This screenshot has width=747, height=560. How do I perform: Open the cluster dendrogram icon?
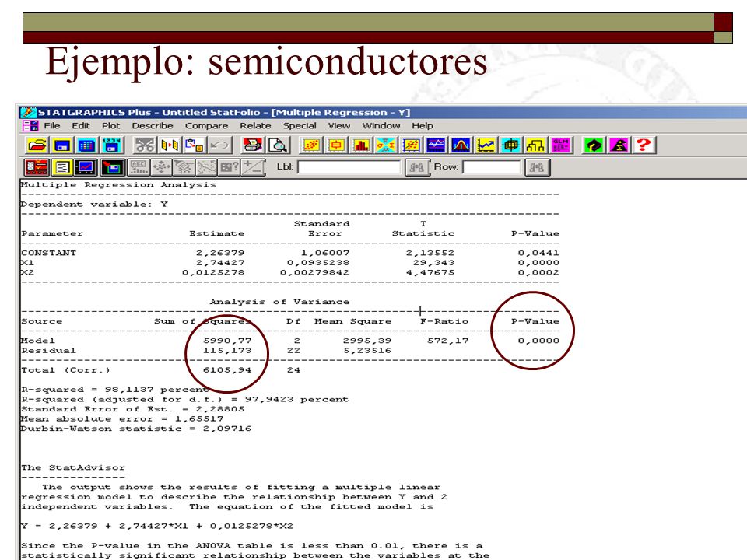click(x=535, y=145)
